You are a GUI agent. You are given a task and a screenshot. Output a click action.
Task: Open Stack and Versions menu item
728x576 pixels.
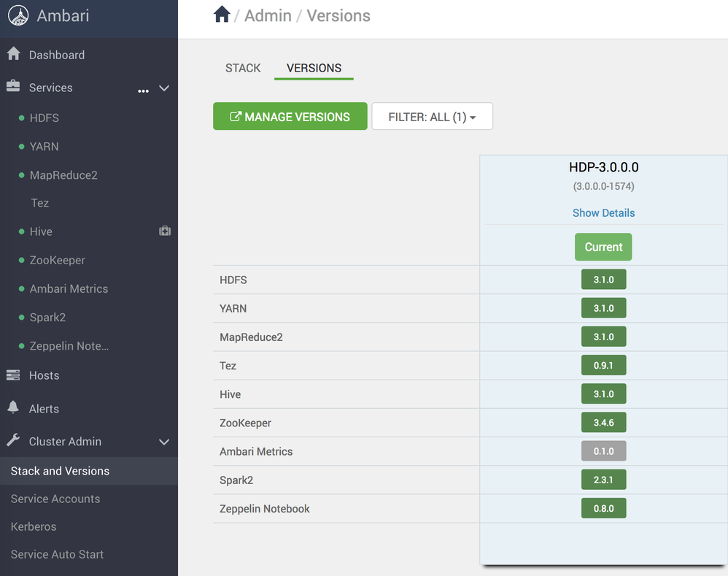[89, 471]
